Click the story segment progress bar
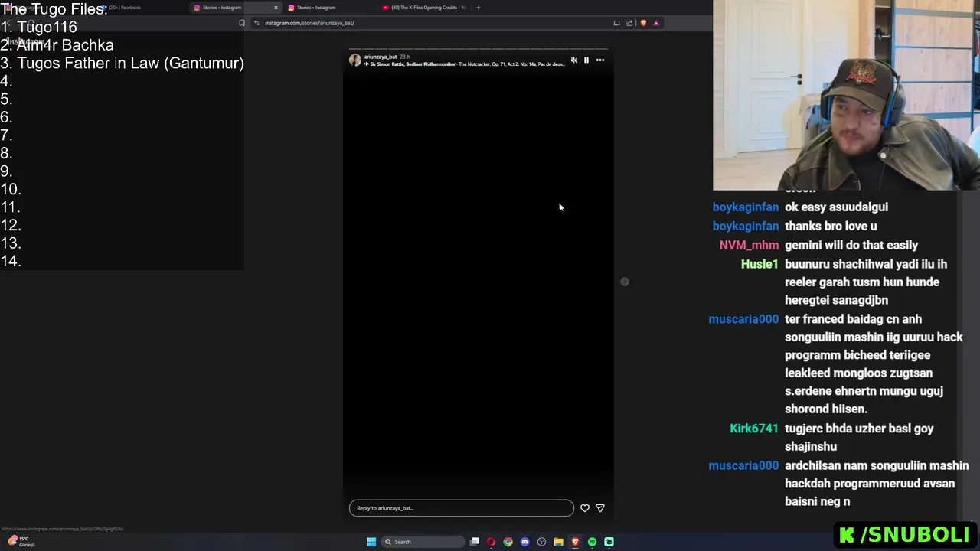The width and height of the screenshot is (980, 551). [x=479, y=48]
